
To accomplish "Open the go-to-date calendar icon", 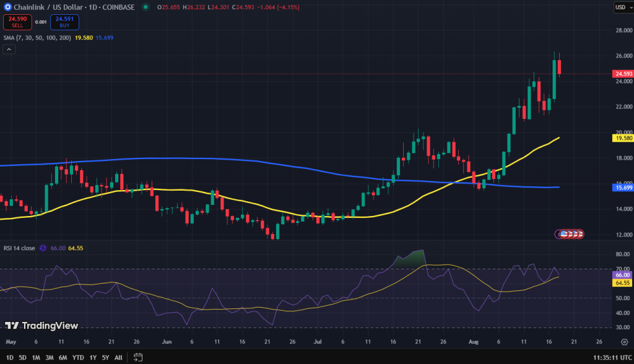I will point(138,357).
